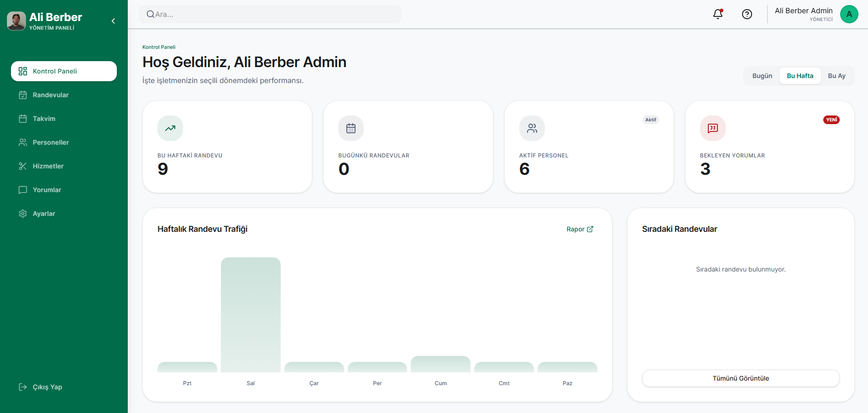This screenshot has height=413, width=868.
Task: Collapse the sidebar with the chevron arrow
Action: 113,21
